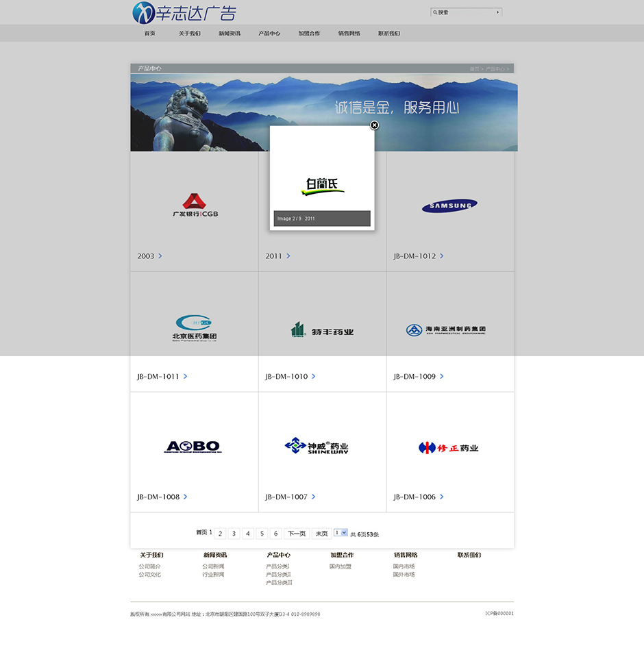The image size is (644, 648).
Task: Open 销售网络 in the top navigation
Action: tap(349, 34)
